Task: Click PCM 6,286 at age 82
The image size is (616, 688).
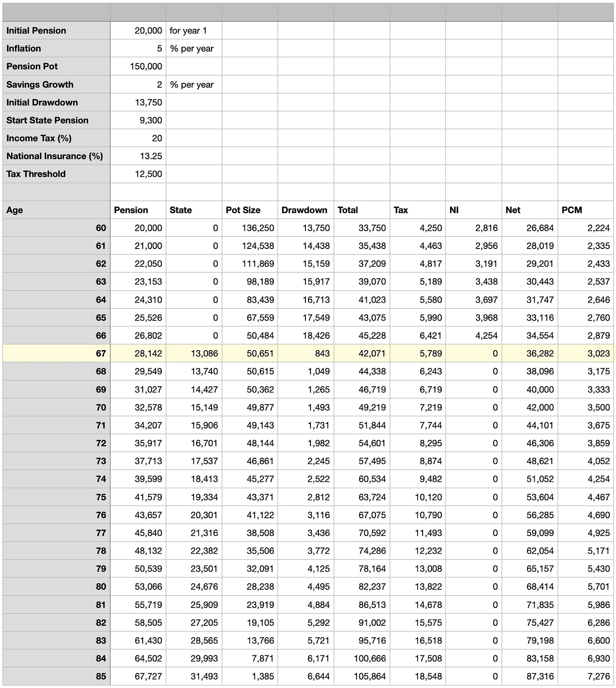Action: click(586, 622)
